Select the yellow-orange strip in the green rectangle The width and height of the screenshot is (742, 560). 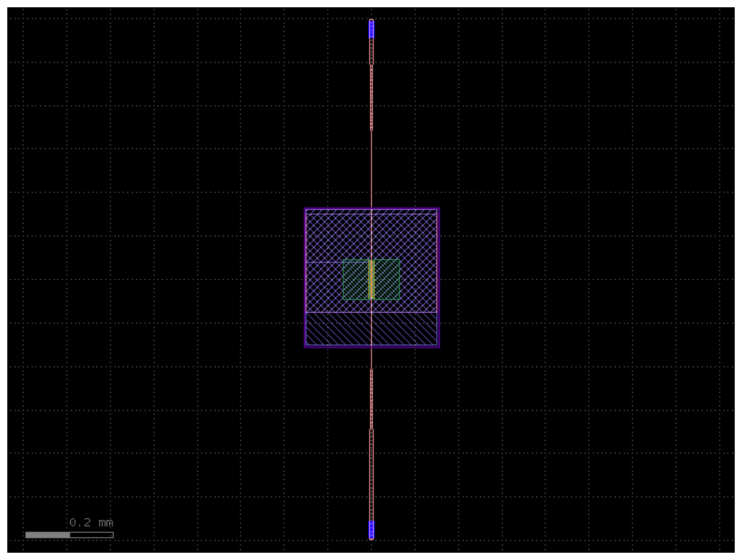click(x=371, y=279)
